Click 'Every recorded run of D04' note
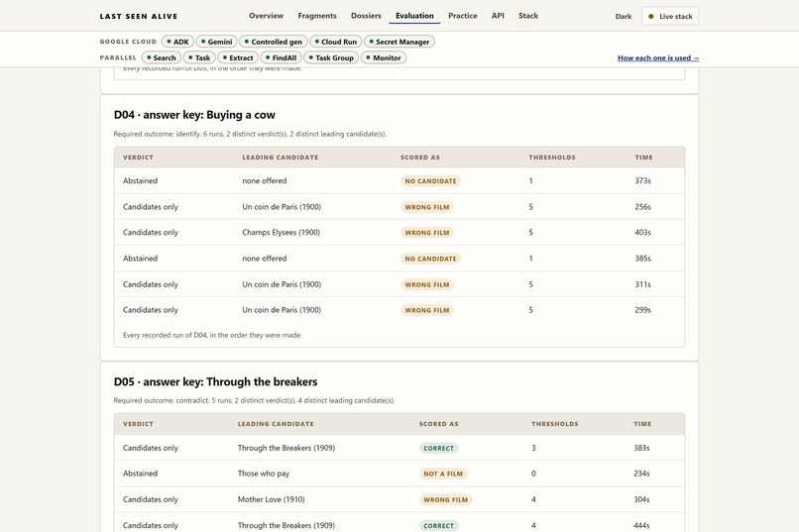799x532 pixels. coord(212,335)
